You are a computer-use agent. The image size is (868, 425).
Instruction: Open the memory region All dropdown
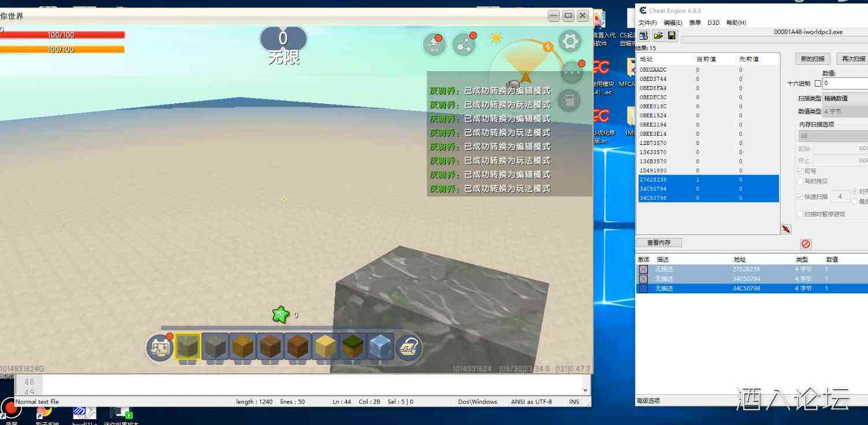(833, 136)
